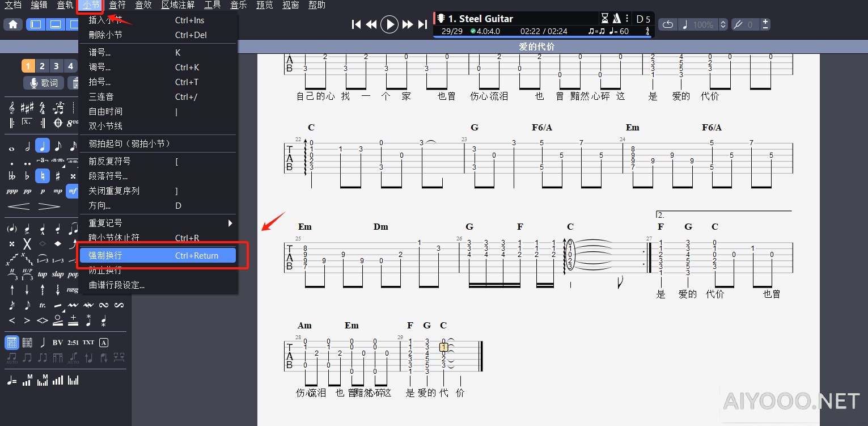The image size is (868, 426).
Task: Choose the 4/4 time signature icon
Action: click(x=43, y=108)
